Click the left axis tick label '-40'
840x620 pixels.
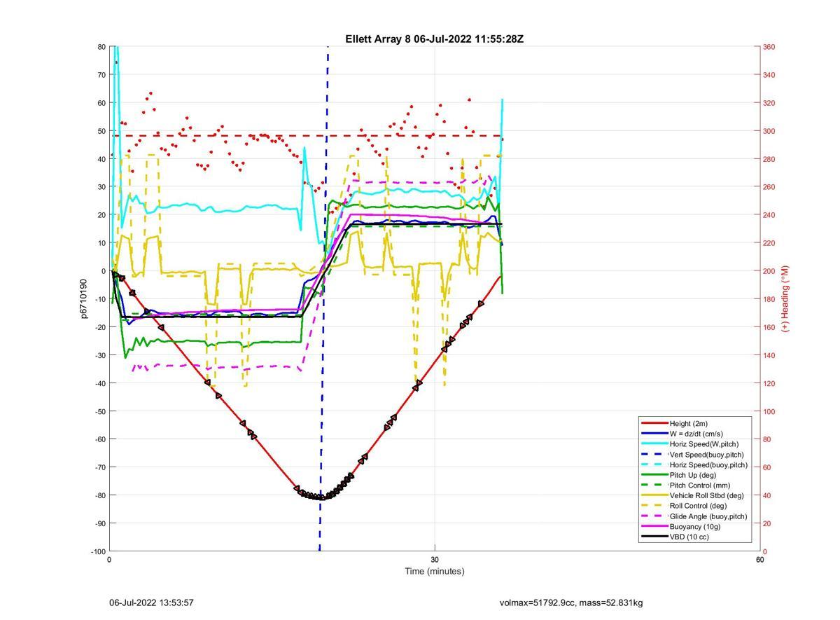tap(100, 383)
